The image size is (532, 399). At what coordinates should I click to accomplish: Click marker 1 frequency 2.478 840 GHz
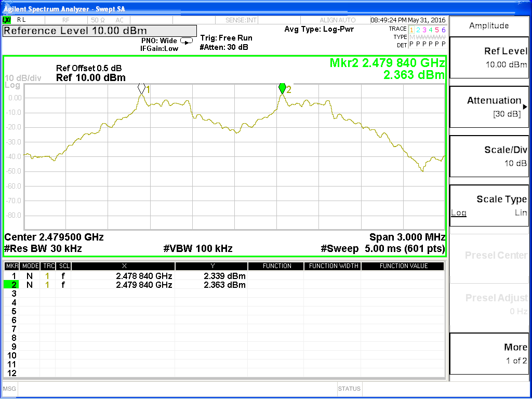[144, 276]
